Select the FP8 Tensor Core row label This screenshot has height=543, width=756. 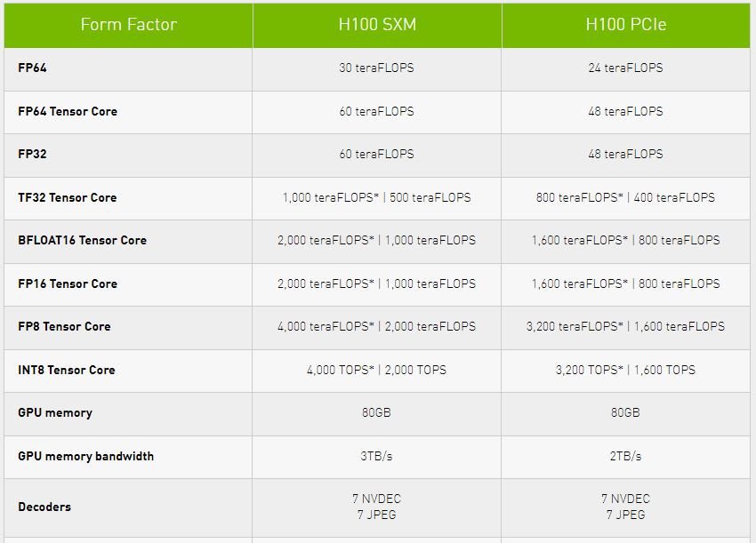(x=64, y=327)
